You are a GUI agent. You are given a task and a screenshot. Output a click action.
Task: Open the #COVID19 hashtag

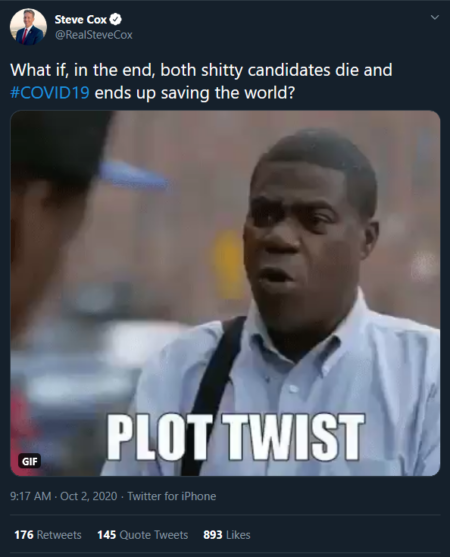tap(50, 93)
